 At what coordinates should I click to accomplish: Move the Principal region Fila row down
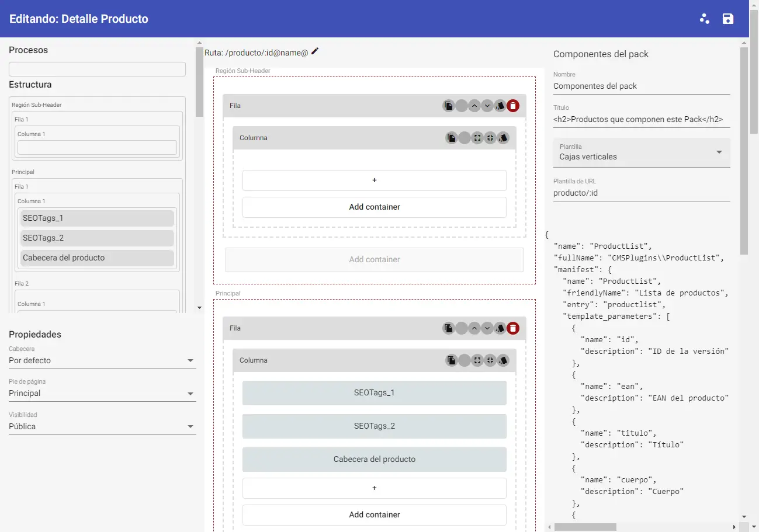[x=487, y=328]
